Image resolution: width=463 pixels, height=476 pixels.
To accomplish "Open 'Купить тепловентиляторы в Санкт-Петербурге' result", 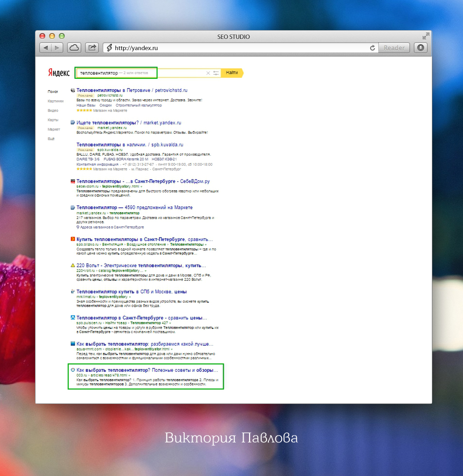I will coord(145,239).
